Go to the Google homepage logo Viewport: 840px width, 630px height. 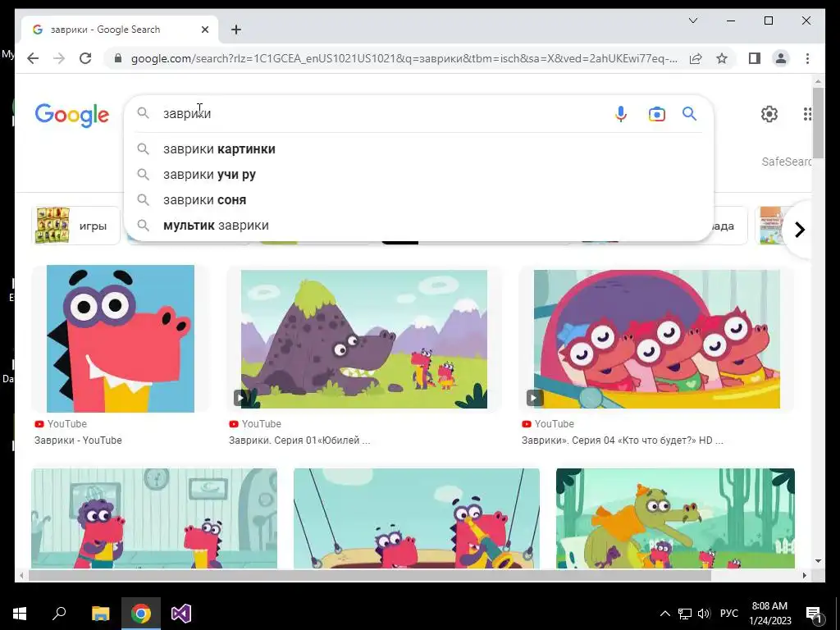pyautogui.click(x=72, y=115)
